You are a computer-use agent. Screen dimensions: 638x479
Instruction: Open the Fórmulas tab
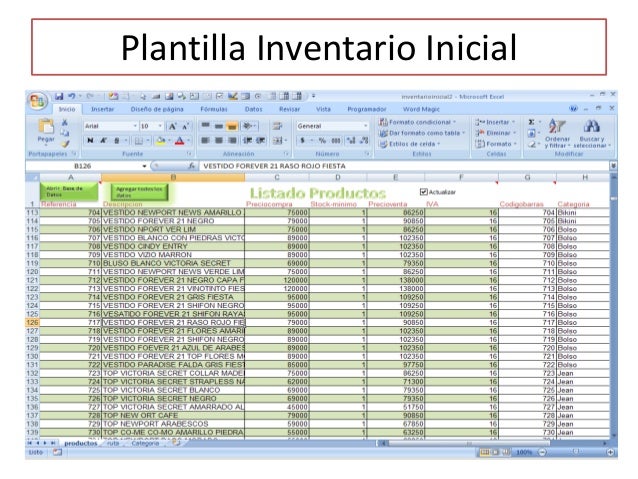214,109
